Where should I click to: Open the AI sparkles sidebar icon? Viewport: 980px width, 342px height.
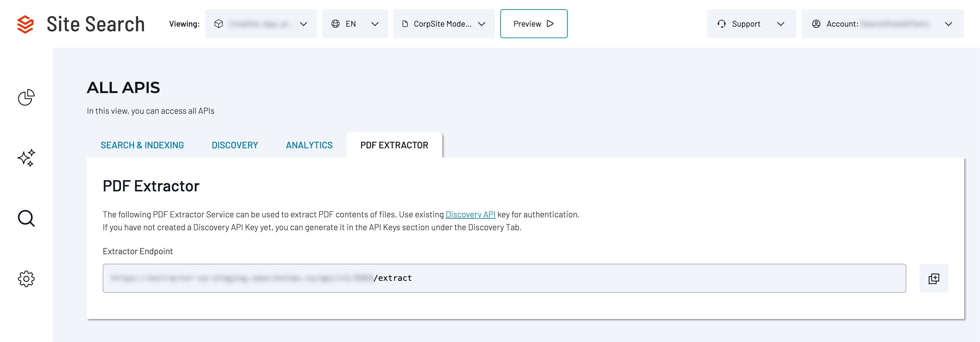(x=26, y=158)
